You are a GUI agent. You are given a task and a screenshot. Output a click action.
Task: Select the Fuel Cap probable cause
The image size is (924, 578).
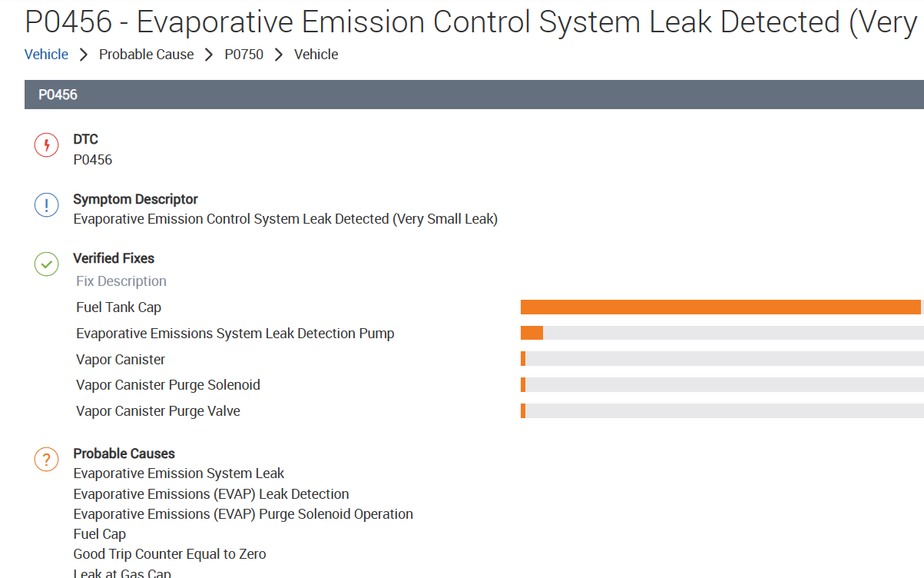(100, 534)
